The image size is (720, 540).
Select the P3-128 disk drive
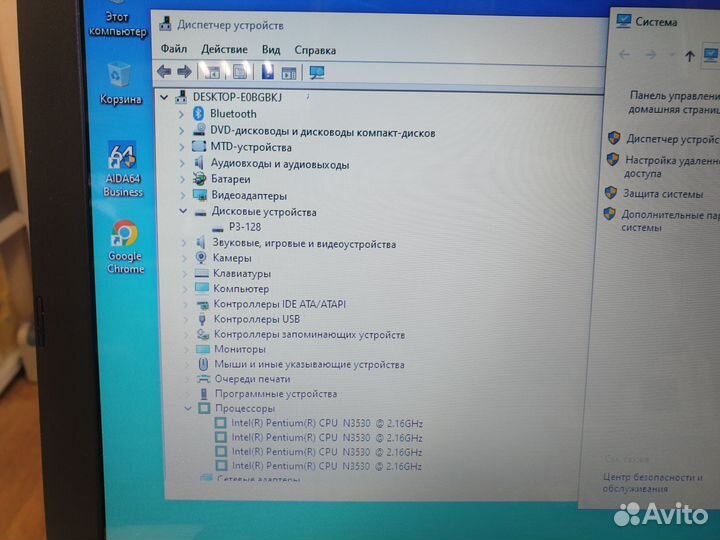point(245,227)
